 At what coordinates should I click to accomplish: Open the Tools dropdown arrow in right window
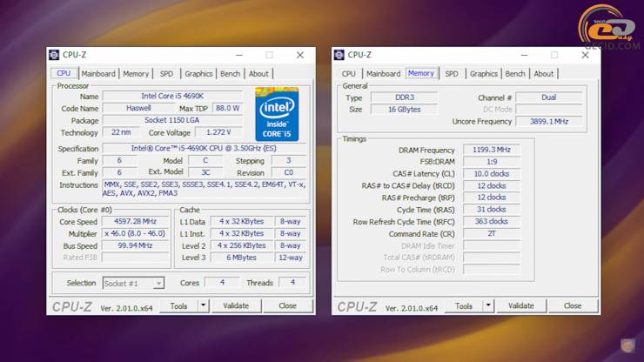(x=488, y=305)
